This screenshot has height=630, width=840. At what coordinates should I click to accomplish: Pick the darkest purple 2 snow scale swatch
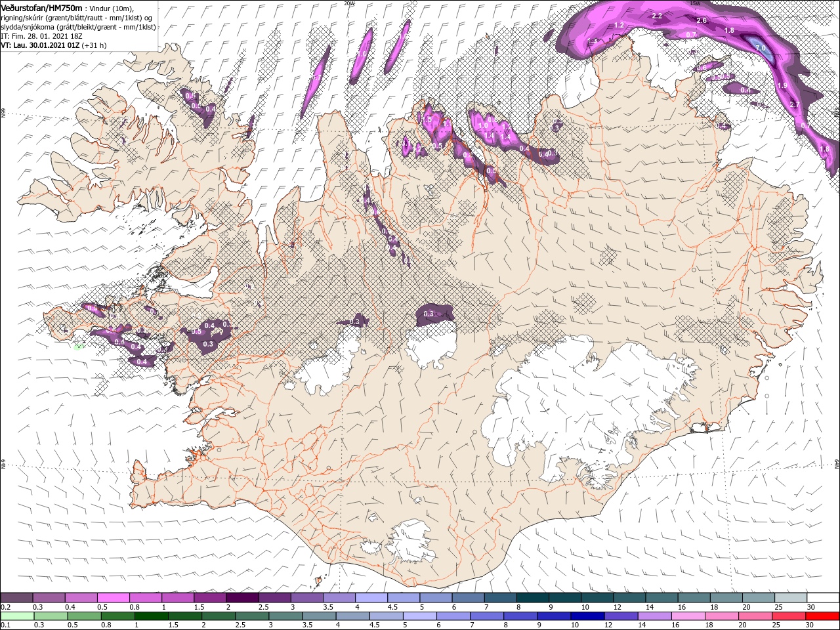tap(242, 598)
